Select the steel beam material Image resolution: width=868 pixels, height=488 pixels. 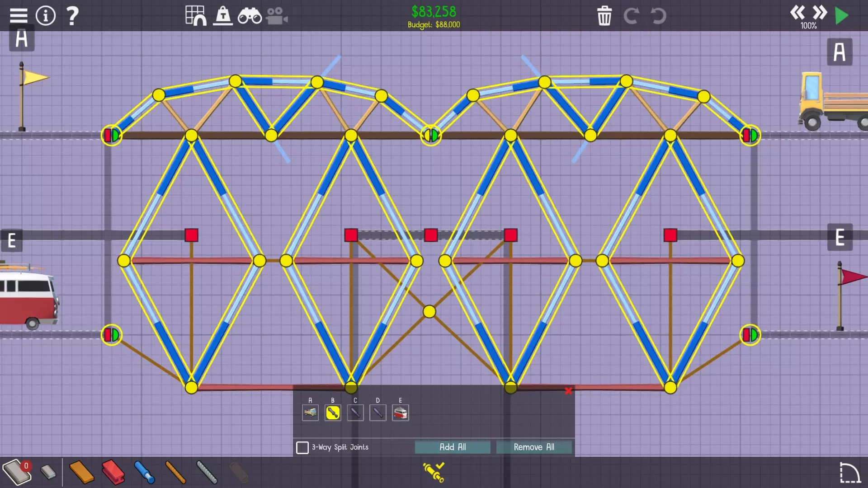click(113, 473)
